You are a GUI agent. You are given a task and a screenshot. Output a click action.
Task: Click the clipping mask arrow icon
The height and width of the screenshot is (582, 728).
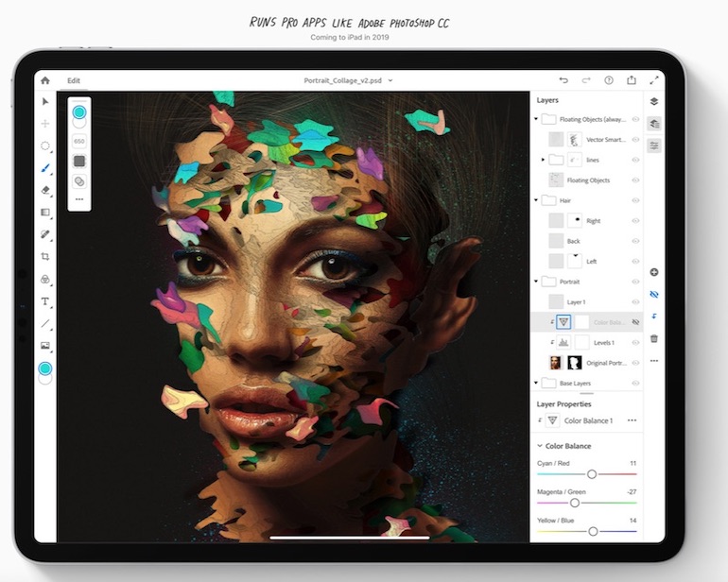click(x=654, y=317)
